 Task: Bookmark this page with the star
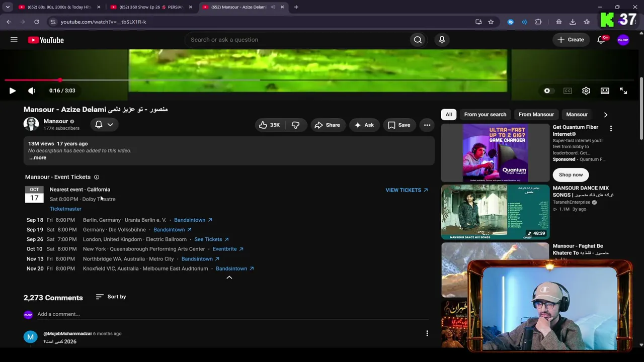pos(491,22)
